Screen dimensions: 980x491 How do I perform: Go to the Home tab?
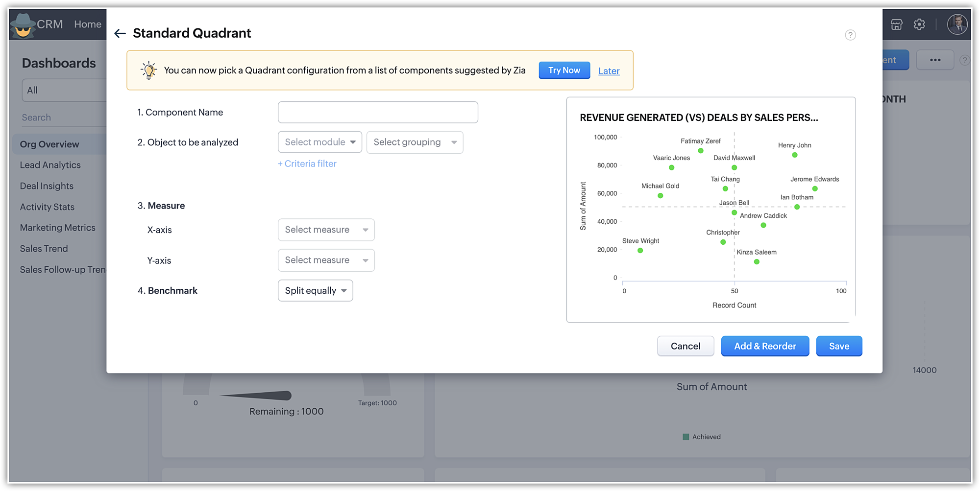point(88,24)
